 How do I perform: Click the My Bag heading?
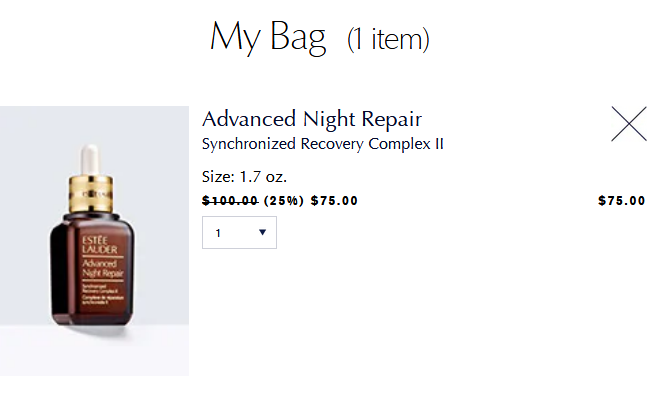click(x=268, y=38)
